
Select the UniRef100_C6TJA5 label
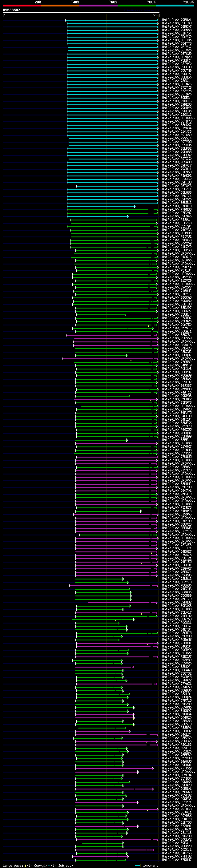coord(176,40)
